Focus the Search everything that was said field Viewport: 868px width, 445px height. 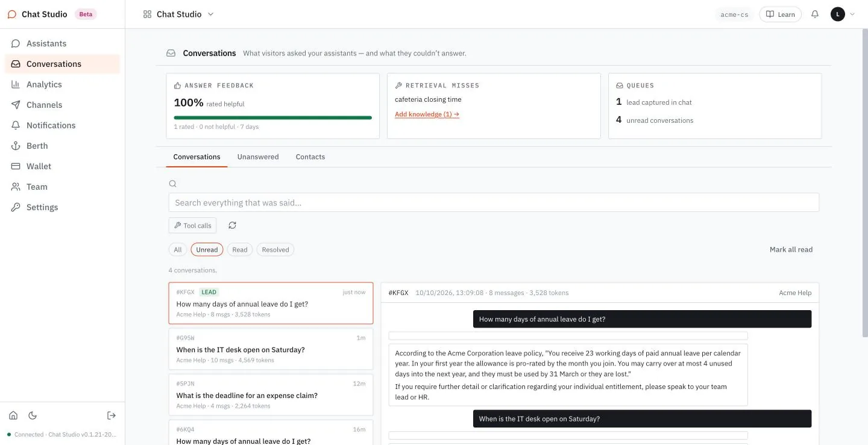[x=494, y=202]
